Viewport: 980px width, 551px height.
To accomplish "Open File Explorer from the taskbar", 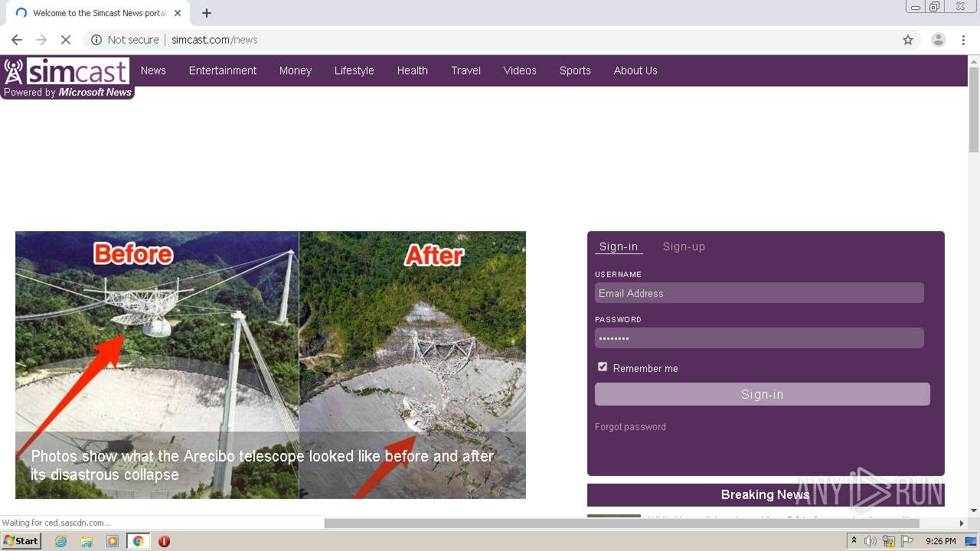I will pos(87,541).
